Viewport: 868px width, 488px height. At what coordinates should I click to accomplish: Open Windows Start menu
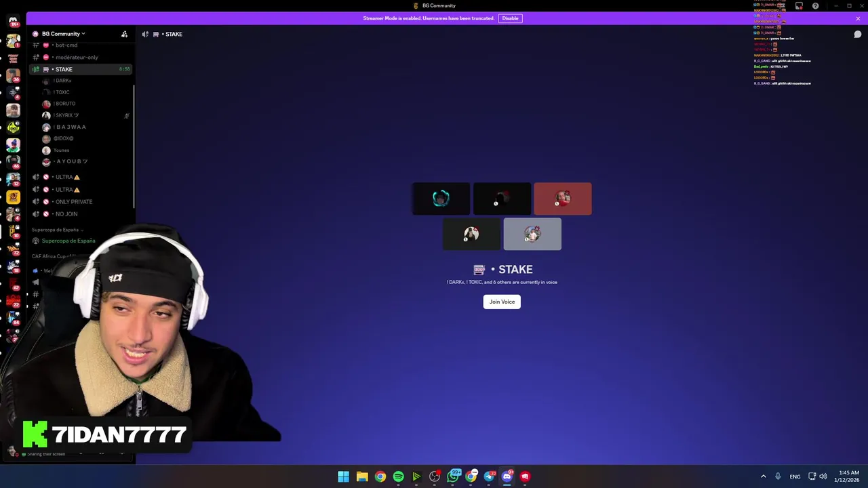pyautogui.click(x=344, y=476)
